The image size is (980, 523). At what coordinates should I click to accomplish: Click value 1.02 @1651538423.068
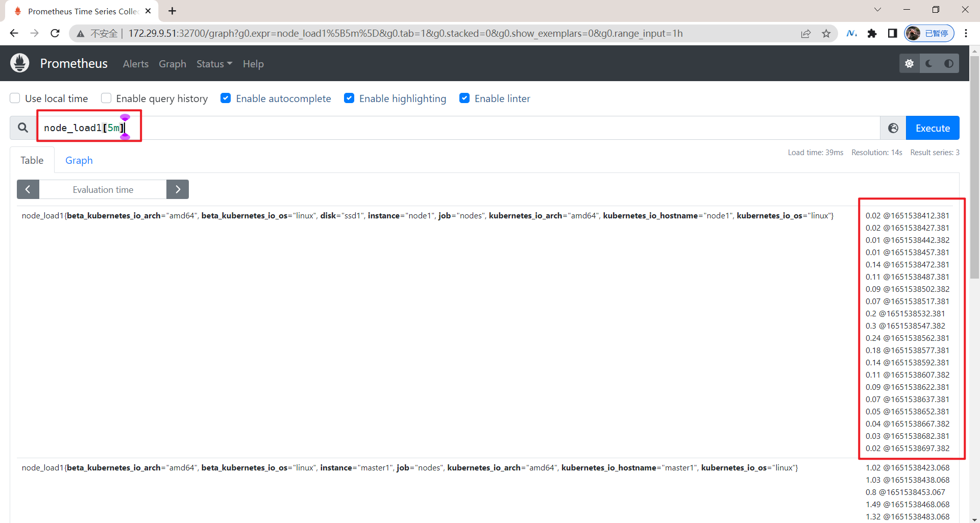[908, 467]
